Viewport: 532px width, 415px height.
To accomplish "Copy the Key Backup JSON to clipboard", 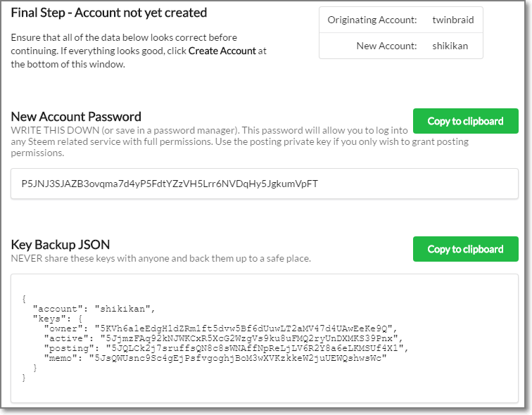I will pyautogui.click(x=465, y=249).
